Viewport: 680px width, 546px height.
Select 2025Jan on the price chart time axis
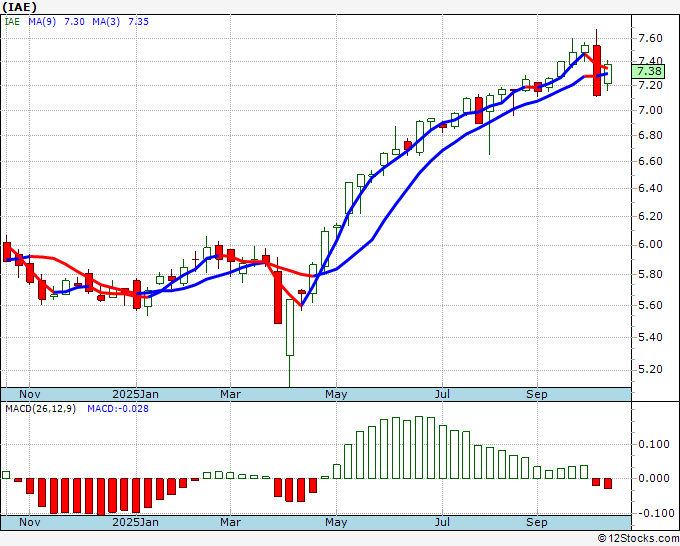[x=135, y=394]
